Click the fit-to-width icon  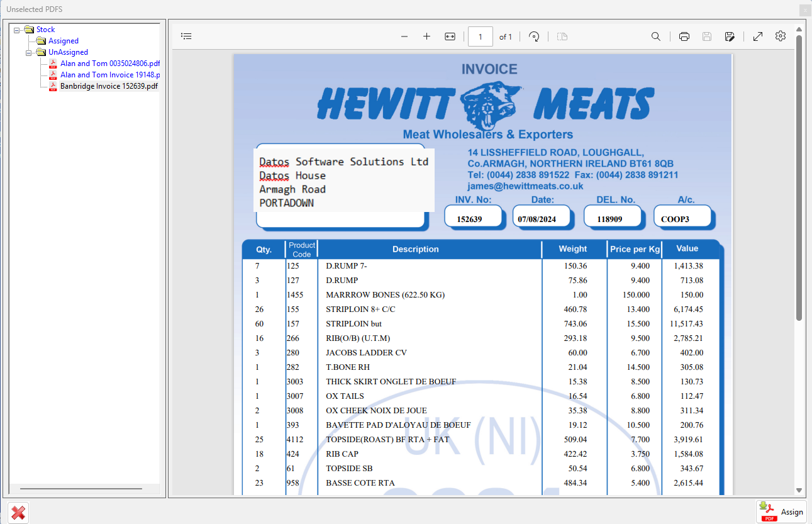[x=450, y=36]
